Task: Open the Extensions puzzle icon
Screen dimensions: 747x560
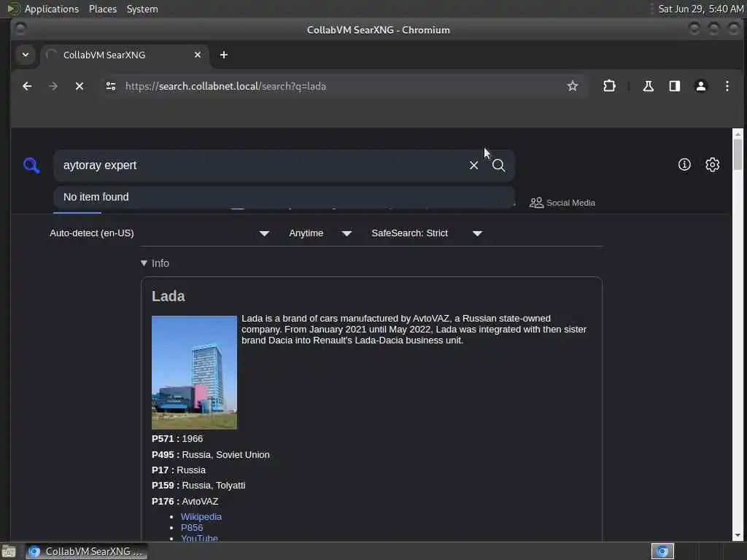Action: [609, 86]
